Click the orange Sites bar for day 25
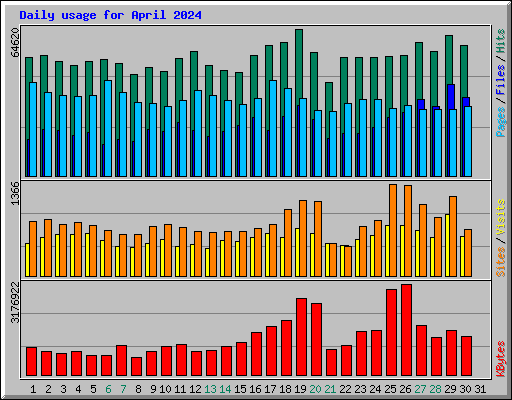This screenshot has height=400, width=512. pos(393,230)
